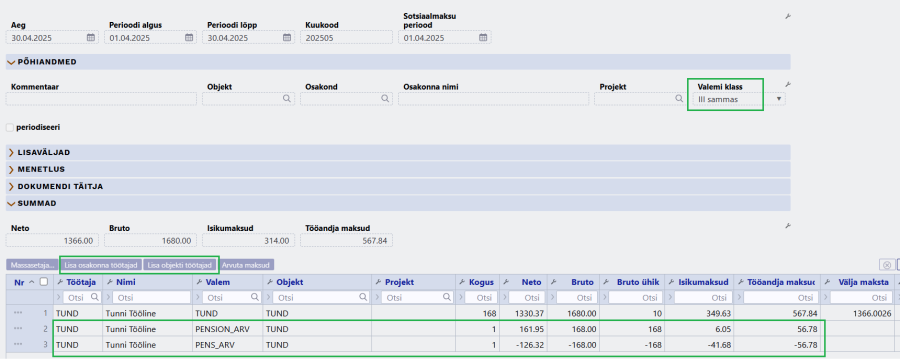Filter operator arrow in Kogus filter
Viewport: 900px width, 364px height.
[x=460, y=297]
